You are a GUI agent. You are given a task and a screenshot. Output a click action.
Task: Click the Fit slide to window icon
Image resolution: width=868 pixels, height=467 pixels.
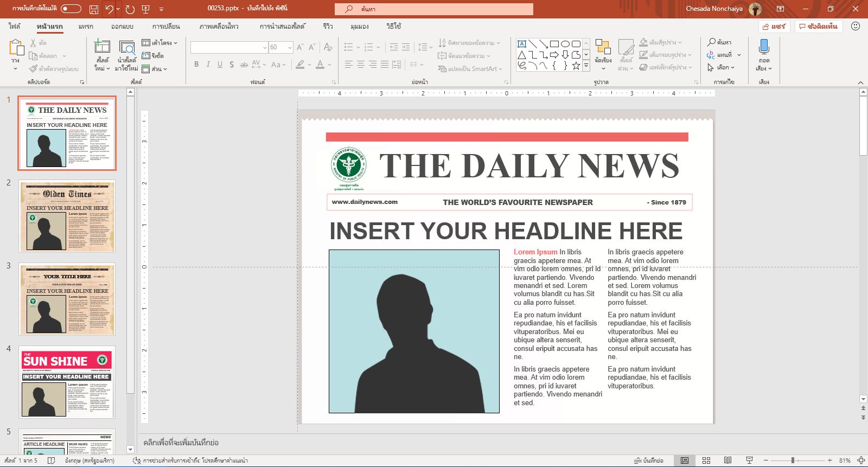point(861,460)
